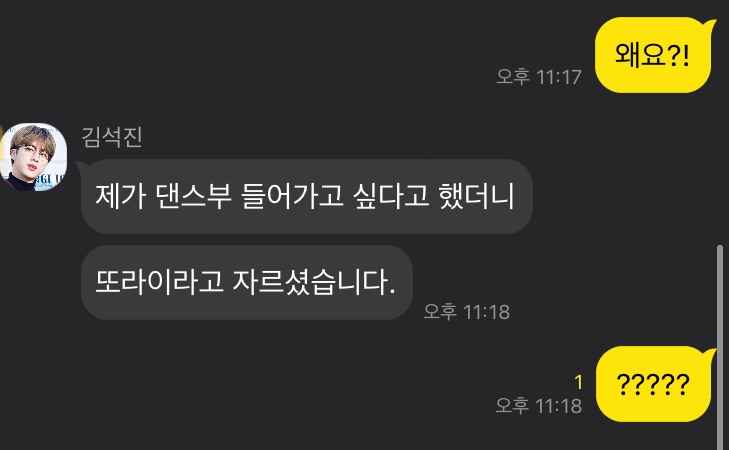Click the word 자르셨습니다 in the message
Image resolution: width=729 pixels, height=450 pixels.
pyautogui.click(x=314, y=282)
